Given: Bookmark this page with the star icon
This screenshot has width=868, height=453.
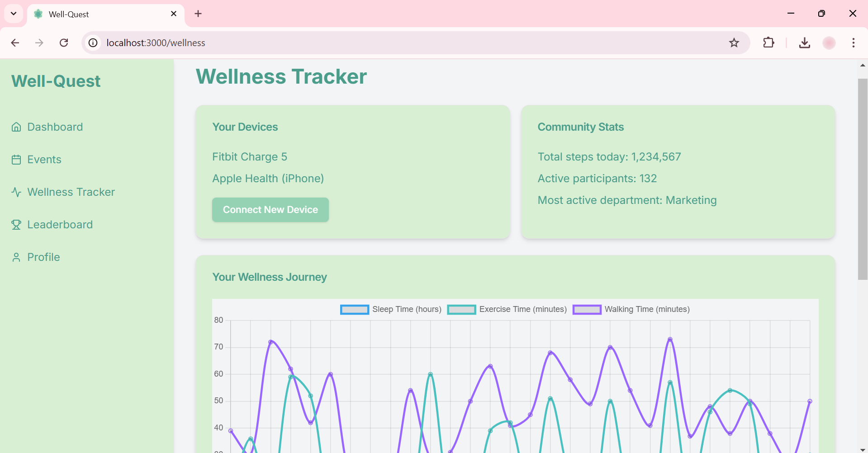Looking at the screenshot, I should (x=734, y=42).
